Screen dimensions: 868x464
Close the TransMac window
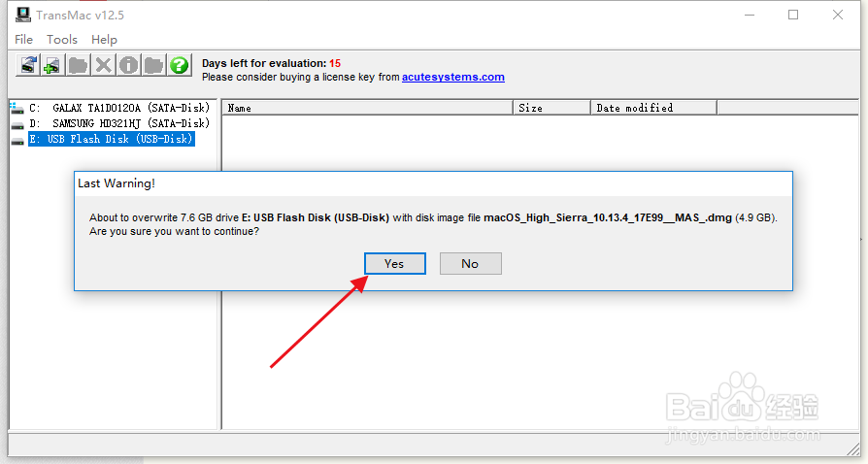click(x=838, y=15)
